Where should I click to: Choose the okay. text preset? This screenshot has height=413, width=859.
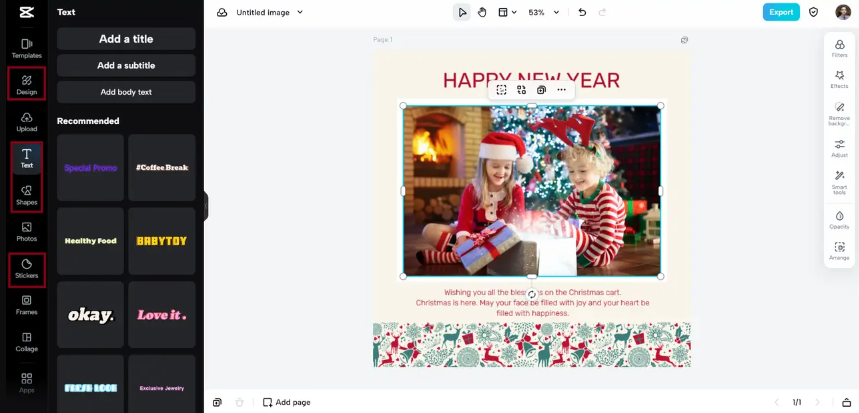[x=90, y=314]
